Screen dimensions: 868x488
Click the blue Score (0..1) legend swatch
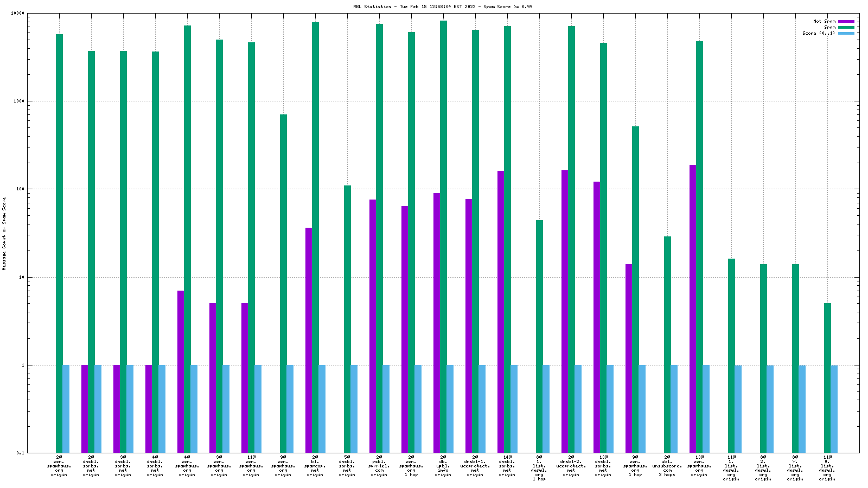pos(846,34)
